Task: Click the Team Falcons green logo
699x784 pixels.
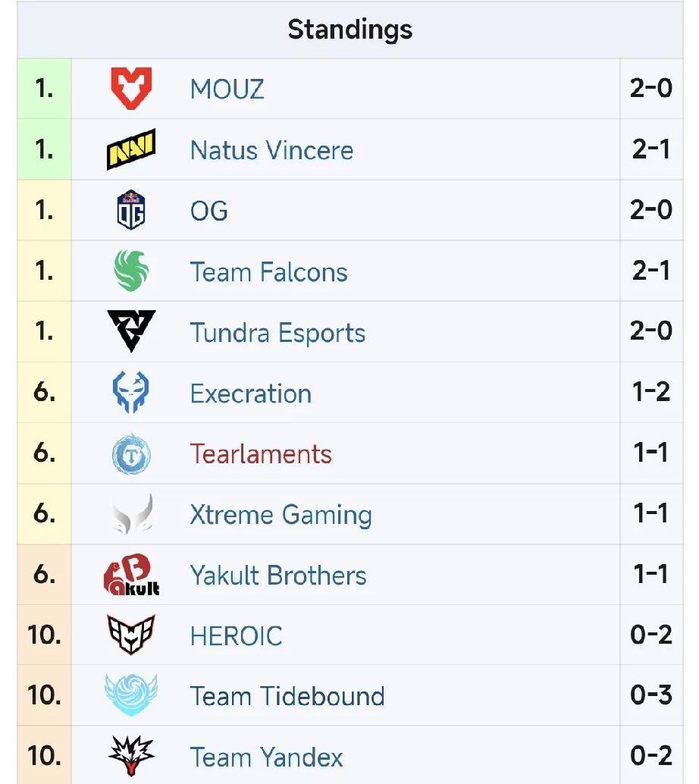Action: click(131, 271)
